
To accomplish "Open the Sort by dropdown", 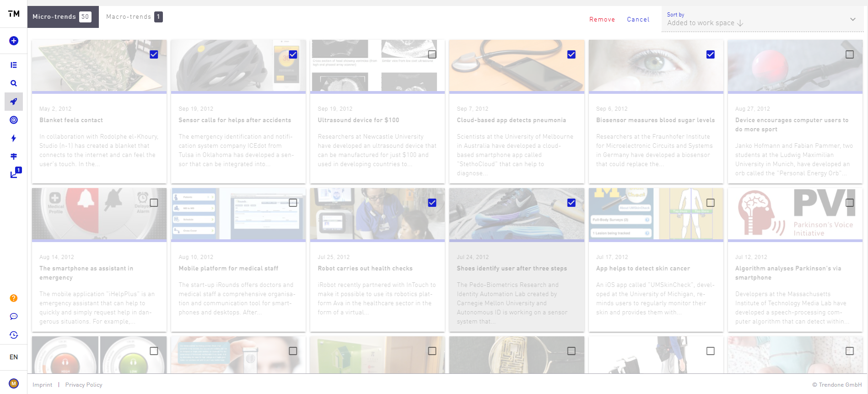I will pyautogui.click(x=762, y=19).
